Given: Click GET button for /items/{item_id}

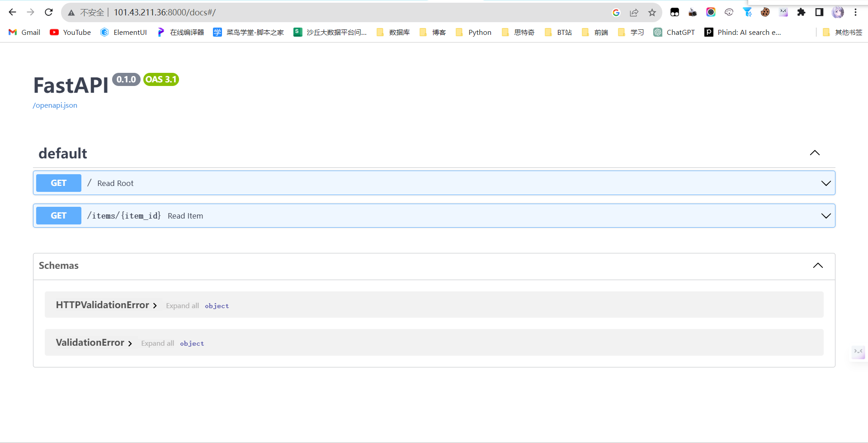Looking at the screenshot, I should pyautogui.click(x=59, y=215).
